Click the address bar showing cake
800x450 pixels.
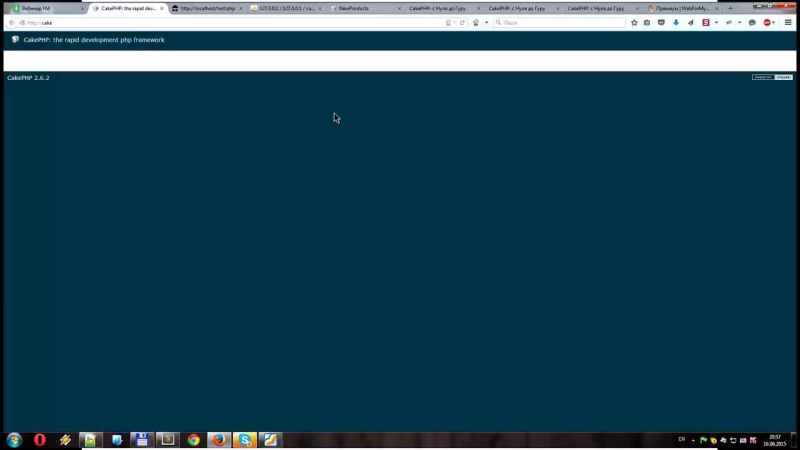(235, 23)
